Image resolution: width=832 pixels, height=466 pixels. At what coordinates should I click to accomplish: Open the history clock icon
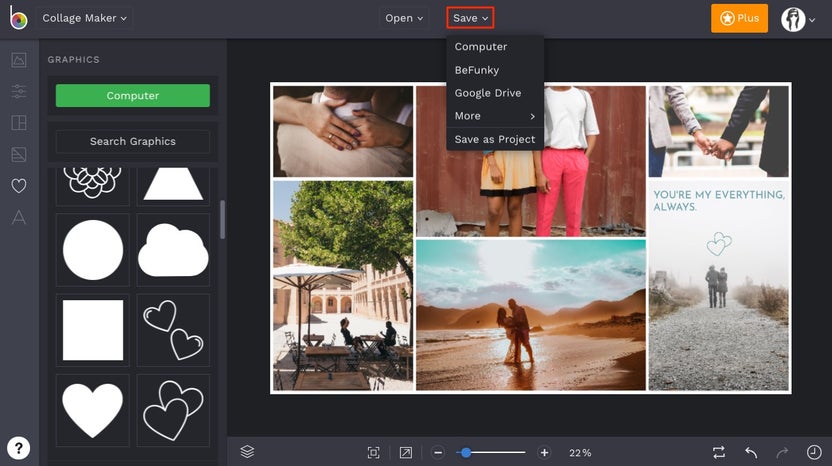tap(814, 452)
